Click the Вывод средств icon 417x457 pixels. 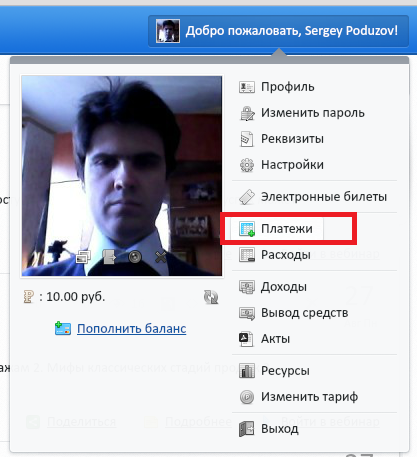click(x=247, y=313)
